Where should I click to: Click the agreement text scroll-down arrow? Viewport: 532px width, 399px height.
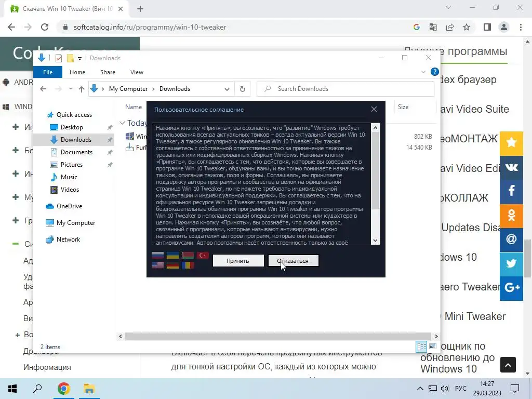coord(375,240)
